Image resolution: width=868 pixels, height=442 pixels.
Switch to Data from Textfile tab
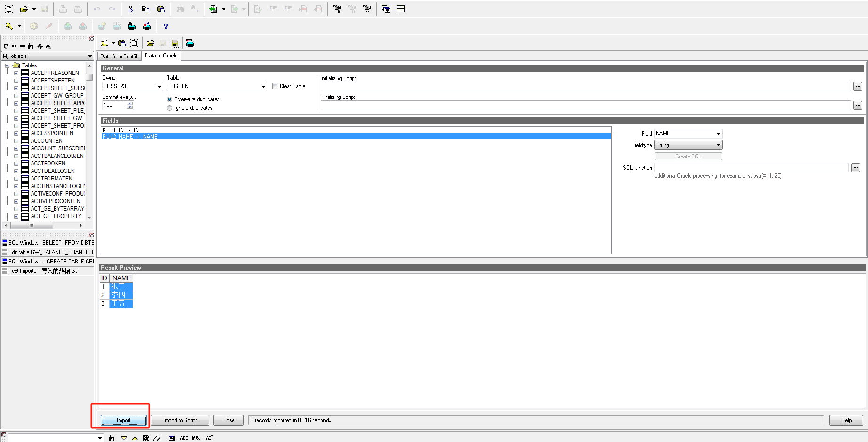120,56
